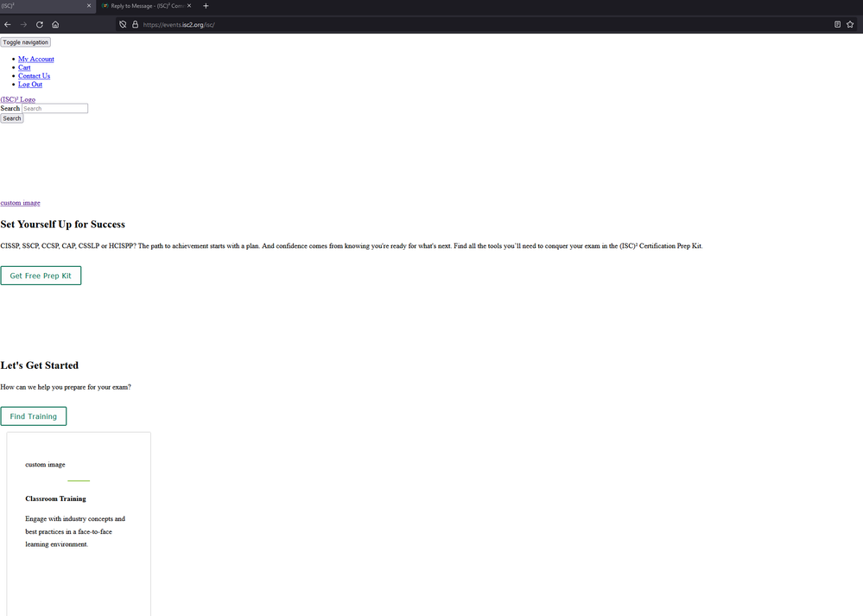Screen dimensions: 863x616
Task: Click the Log Out link
Action: (x=30, y=84)
